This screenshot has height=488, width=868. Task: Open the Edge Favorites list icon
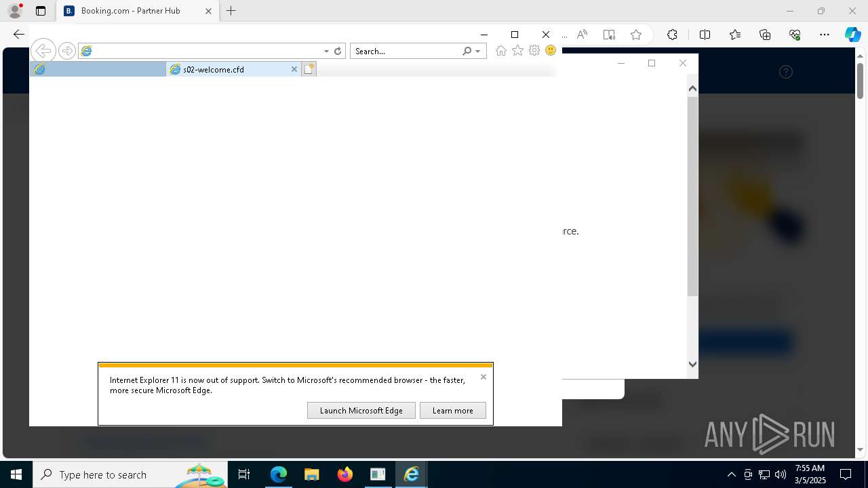(735, 35)
